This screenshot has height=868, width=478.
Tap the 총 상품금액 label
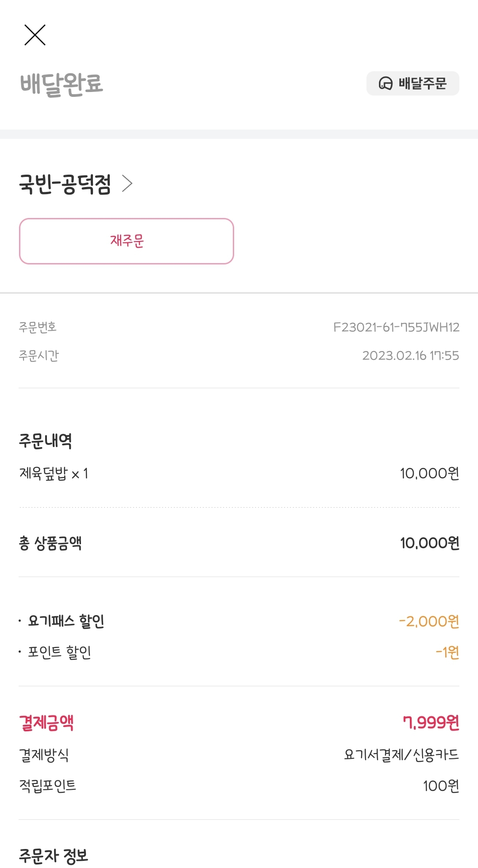[50, 543]
